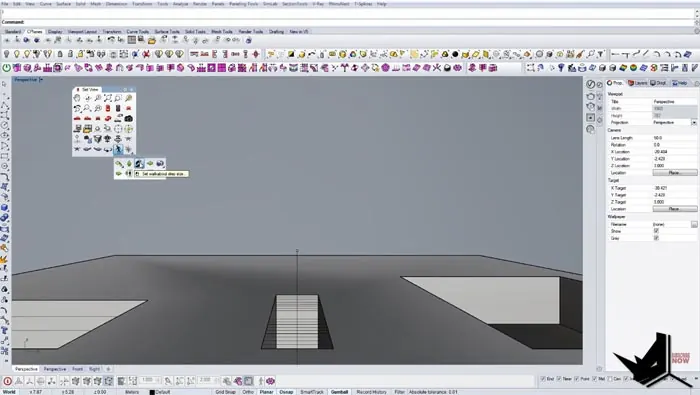Image resolution: width=700 pixels, height=395 pixels.
Task: Open the Paneling Tools menu
Action: click(x=244, y=4)
